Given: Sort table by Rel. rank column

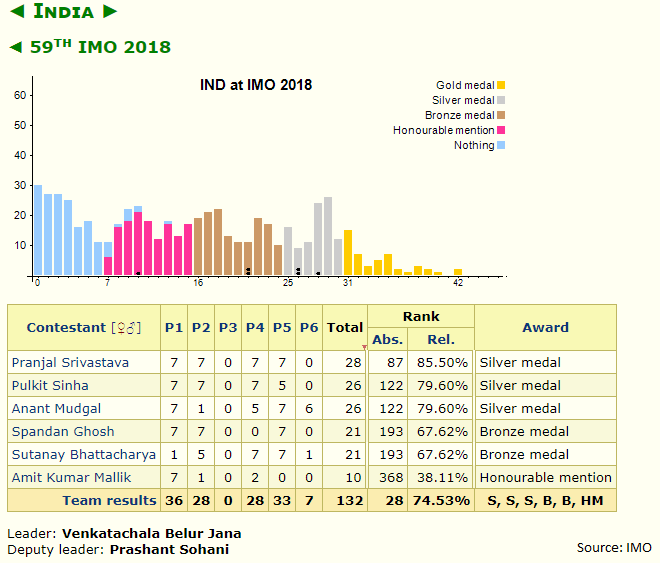Looking at the screenshot, I should click(441, 339).
